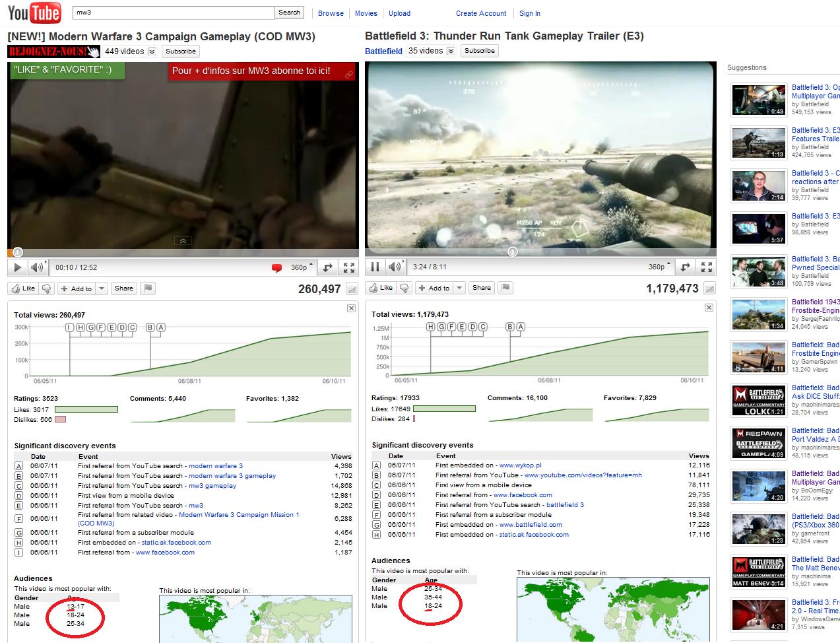Expand 449 videos dropdown
The image size is (840, 643).
point(152,51)
